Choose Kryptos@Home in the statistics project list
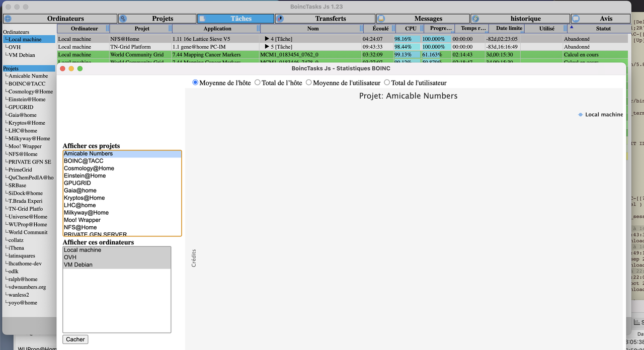The width and height of the screenshot is (644, 350). click(x=122, y=198)
